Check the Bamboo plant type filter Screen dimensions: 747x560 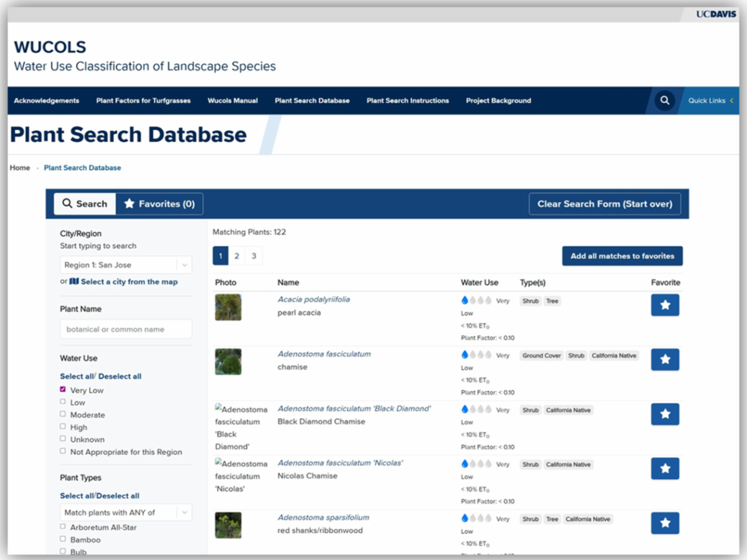63,539
